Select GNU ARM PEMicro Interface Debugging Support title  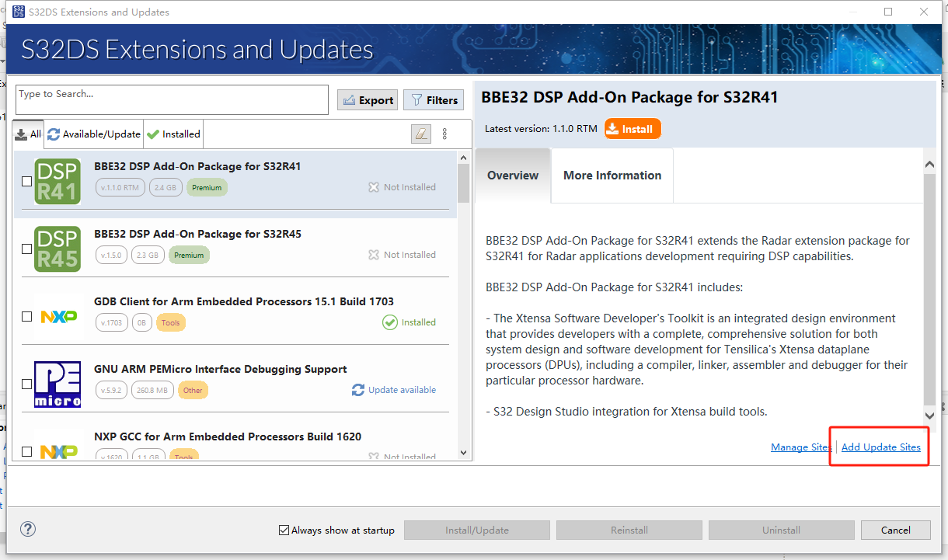click(221, 369)
